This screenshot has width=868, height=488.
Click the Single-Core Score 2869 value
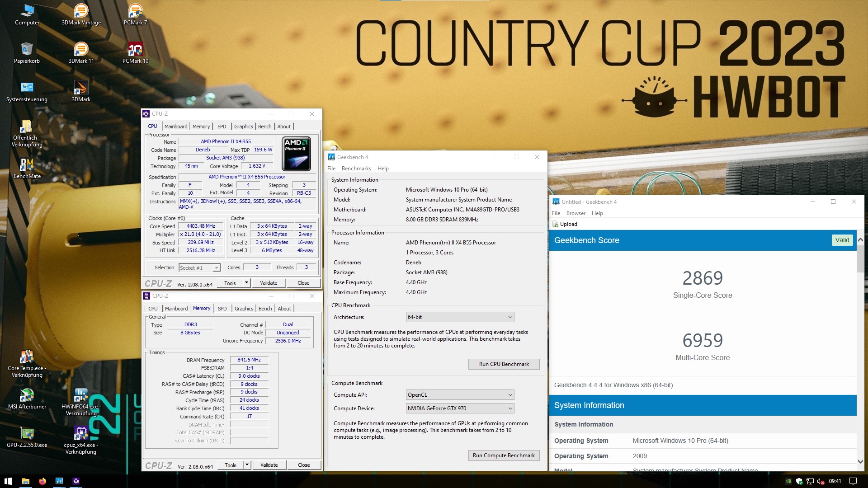[x=703, y=278]
